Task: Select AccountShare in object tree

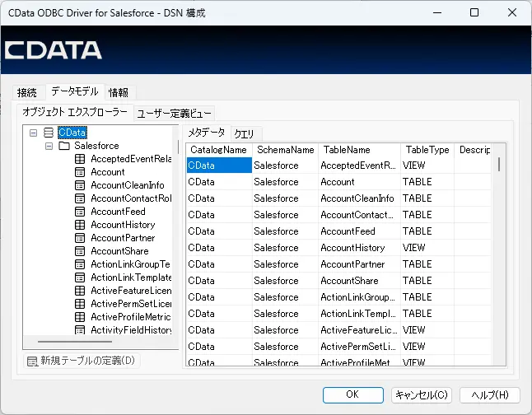Action: tap(119, 251)
